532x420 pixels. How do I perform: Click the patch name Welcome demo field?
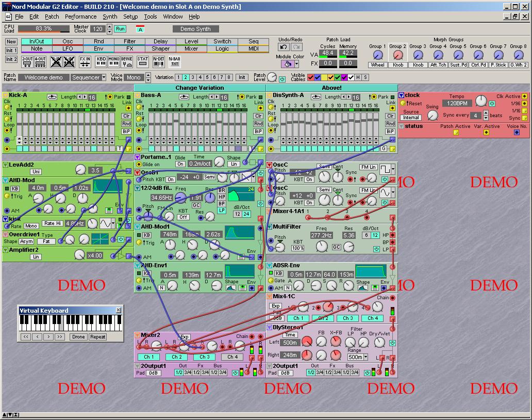point(44,77)
